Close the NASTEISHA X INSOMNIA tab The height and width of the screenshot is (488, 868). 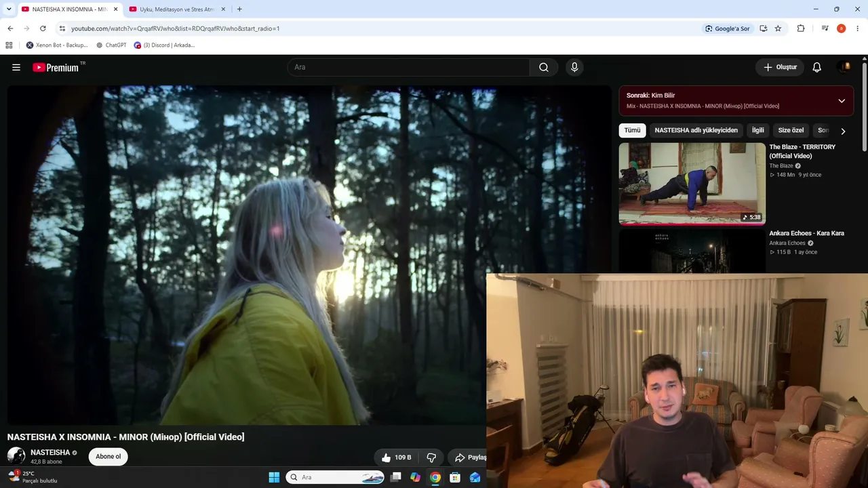point(115,9)
